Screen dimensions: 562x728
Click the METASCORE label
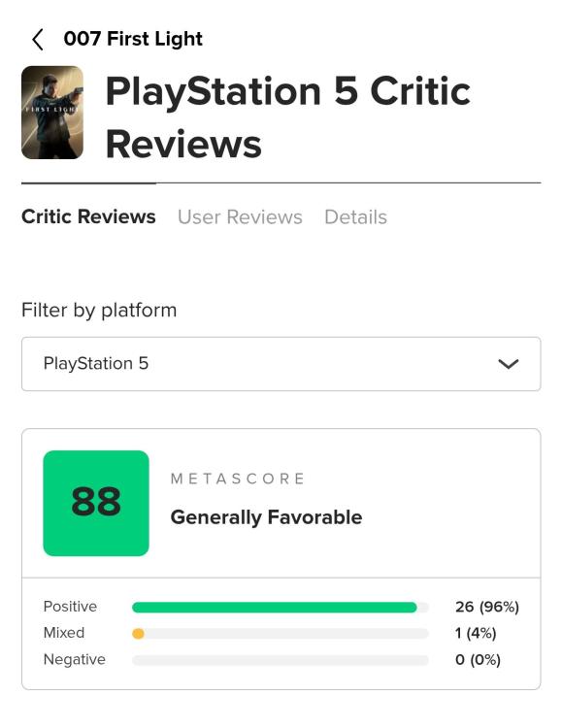[x=238, y=479]
